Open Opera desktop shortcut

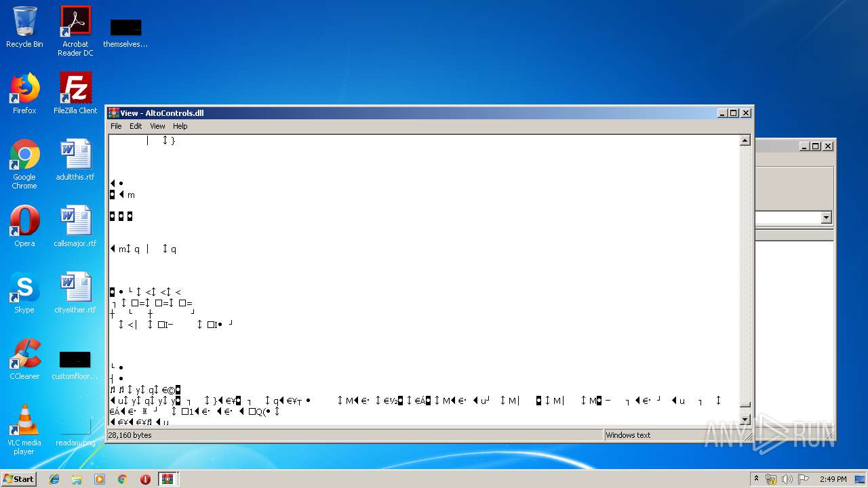(24, 226)
